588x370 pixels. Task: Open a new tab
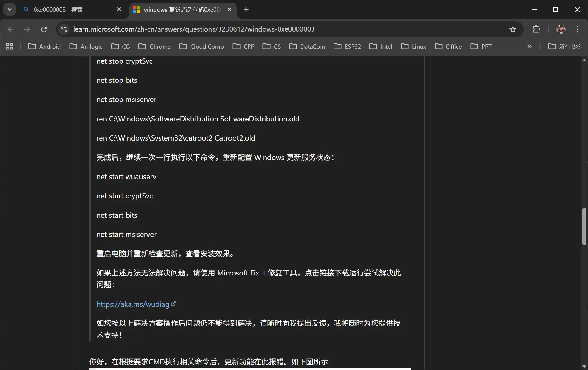tap(246, 10)
